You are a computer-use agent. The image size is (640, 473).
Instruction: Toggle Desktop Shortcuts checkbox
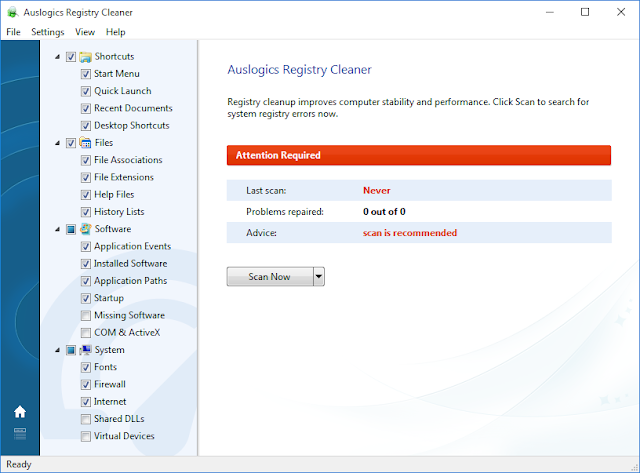(86, 126)
